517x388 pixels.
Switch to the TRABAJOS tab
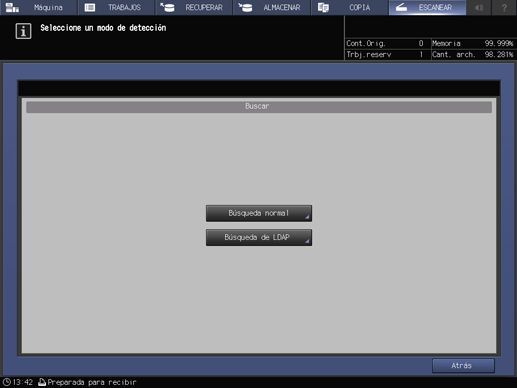[116, 7]
